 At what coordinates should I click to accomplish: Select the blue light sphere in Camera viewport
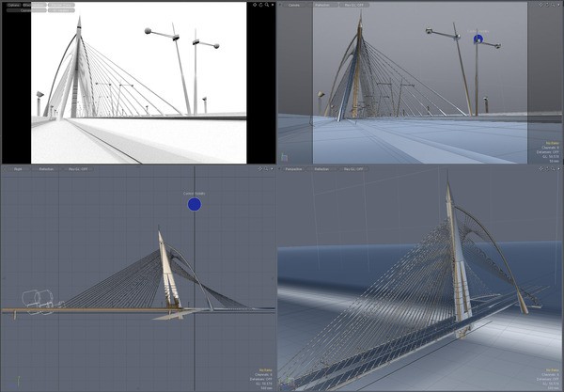point(478,39)
